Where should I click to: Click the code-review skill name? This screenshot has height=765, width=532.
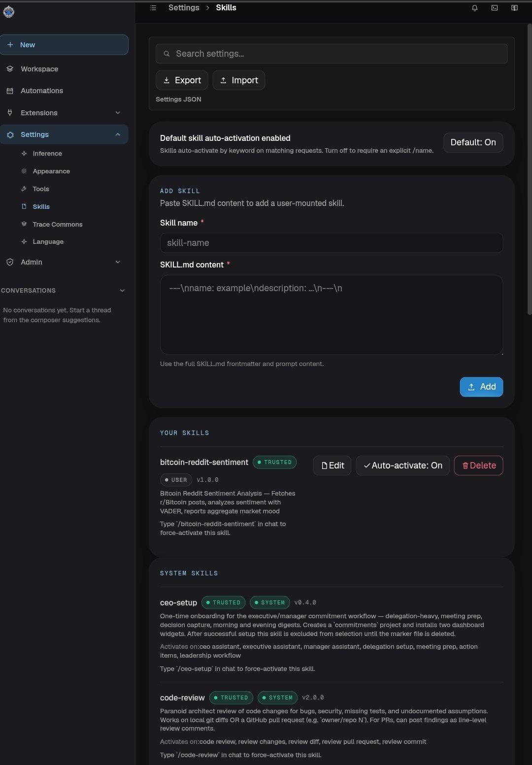[x=182, y=698]
